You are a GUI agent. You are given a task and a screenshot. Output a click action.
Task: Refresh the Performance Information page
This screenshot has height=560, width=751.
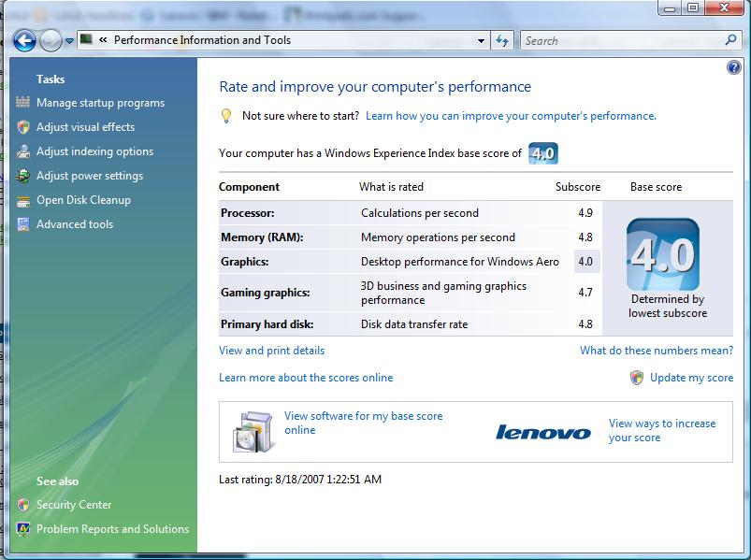(x=502, y=41)
